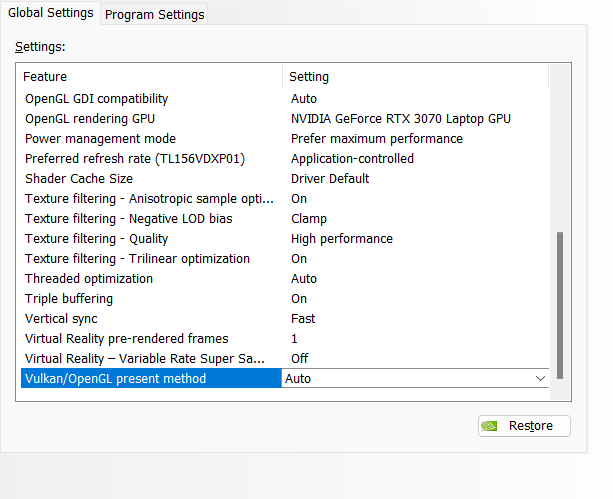Click the Texture filtering - Quality row

tap(97, 239)
